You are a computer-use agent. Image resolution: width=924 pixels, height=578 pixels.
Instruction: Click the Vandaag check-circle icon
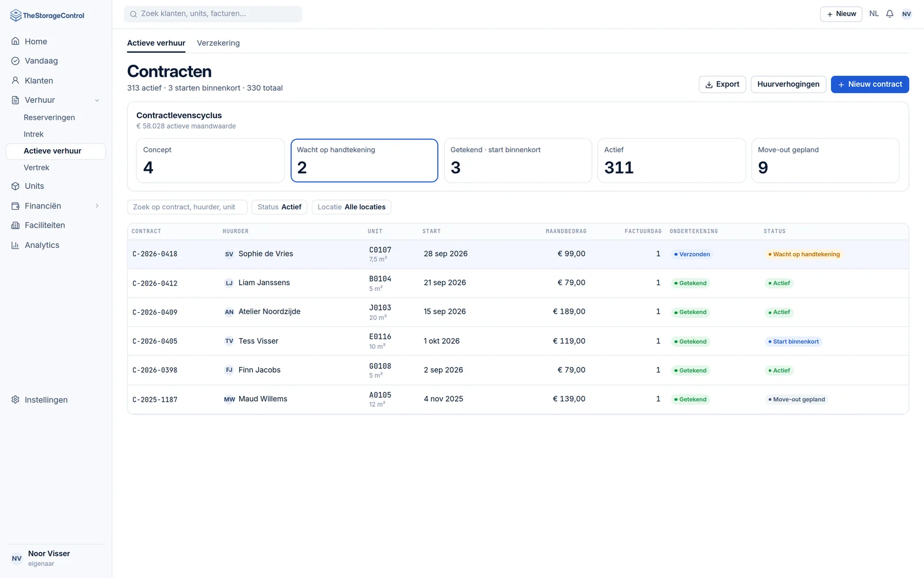coord(16,61)
